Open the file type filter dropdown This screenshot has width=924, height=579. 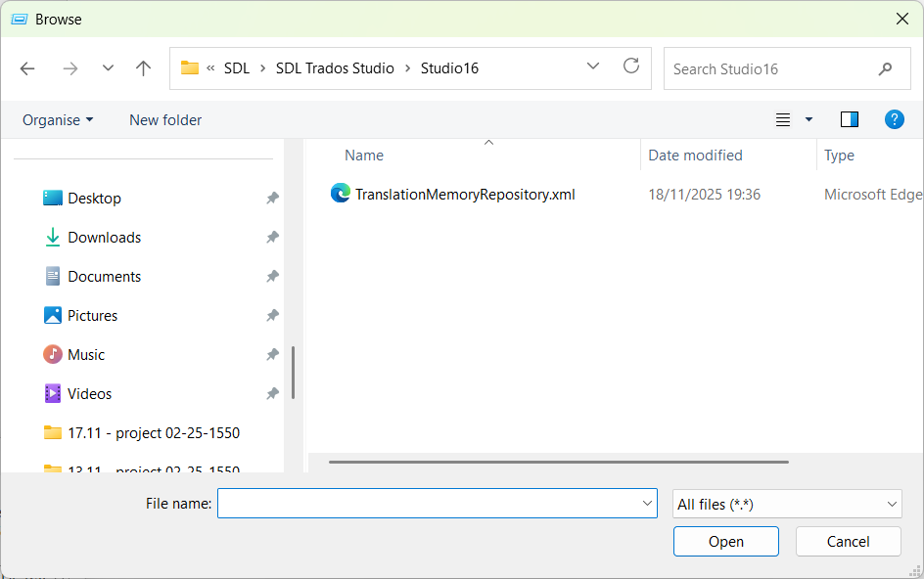coord(787,503)
